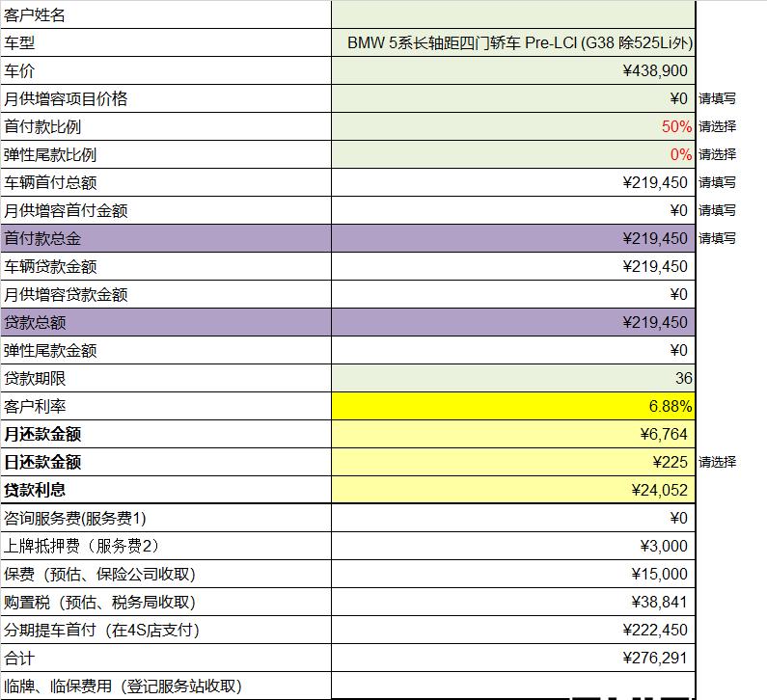Select the 弹性尾款金额 ¥0 cell
Image resolution: width=767 pixels, height=700 pixels.
[x=513, y=350]
